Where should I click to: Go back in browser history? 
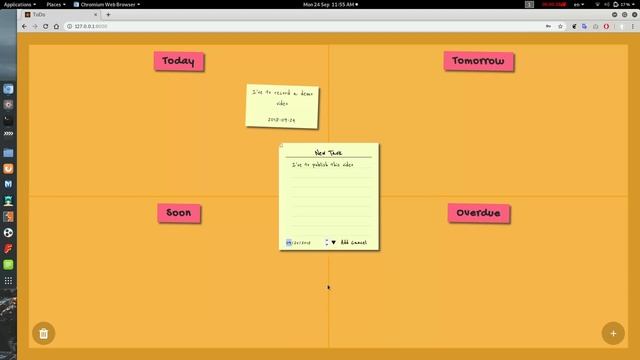[x=24, y=26]
